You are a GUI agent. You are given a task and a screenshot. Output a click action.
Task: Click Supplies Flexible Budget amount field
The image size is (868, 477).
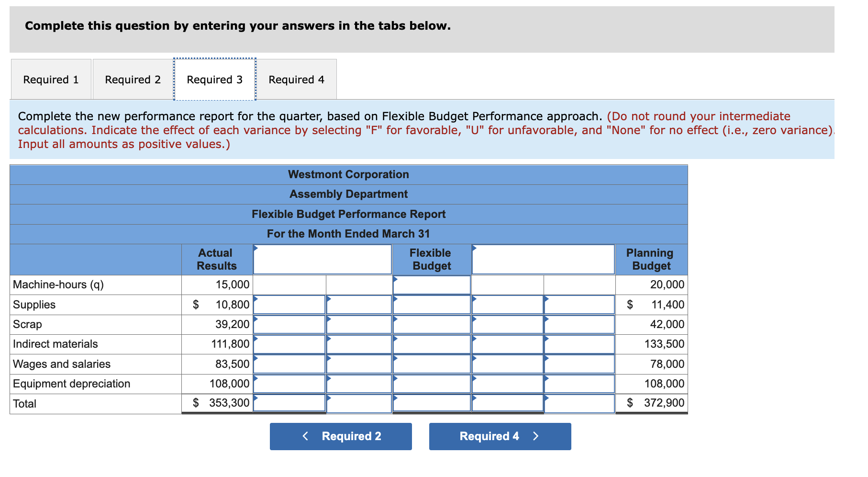(432, 305)
